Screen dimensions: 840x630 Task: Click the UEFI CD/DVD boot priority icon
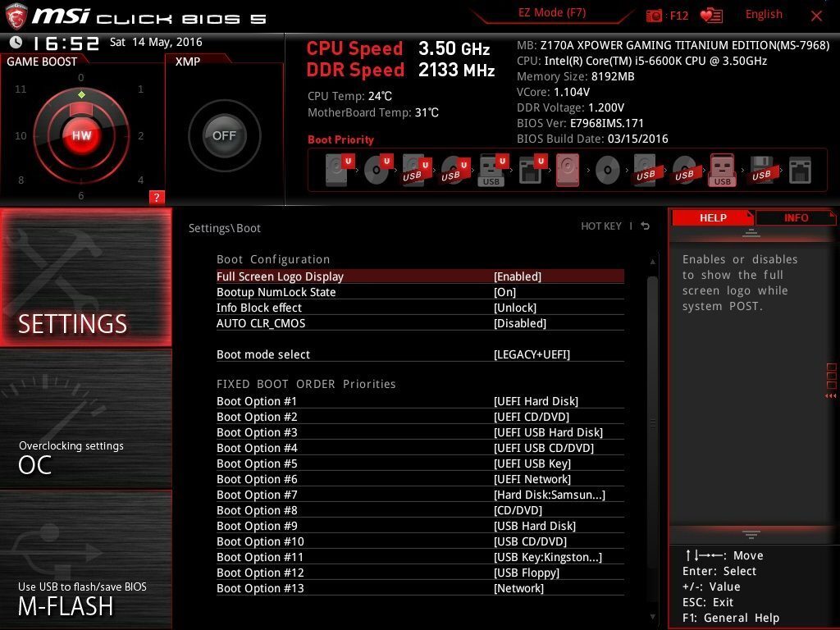coord(377,171)
